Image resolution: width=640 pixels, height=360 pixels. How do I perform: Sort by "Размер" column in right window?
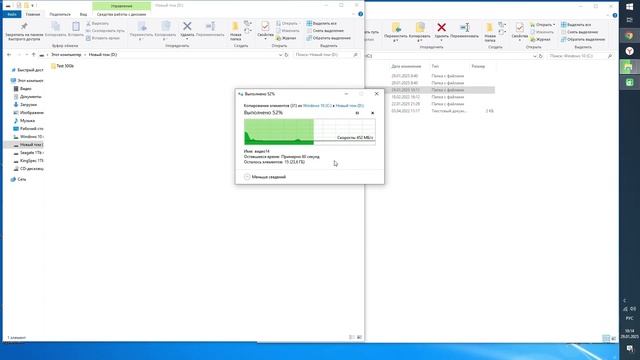coord(478,66)
